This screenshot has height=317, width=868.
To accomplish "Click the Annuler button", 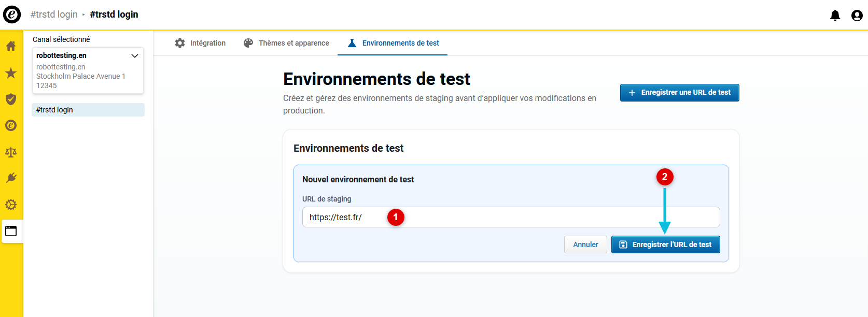I will pyautogui.click(x=585, y=244).
